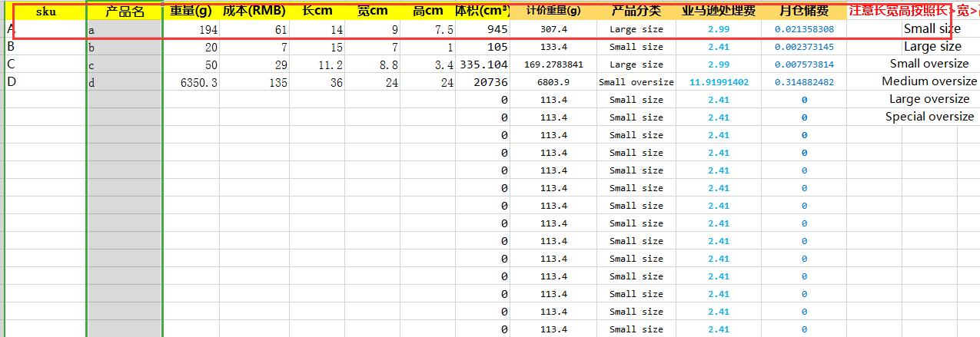Image resolution: width=980 pixels, height=337 pixels.
Task: Select volume cell "105"
Action: pos(483,48)
